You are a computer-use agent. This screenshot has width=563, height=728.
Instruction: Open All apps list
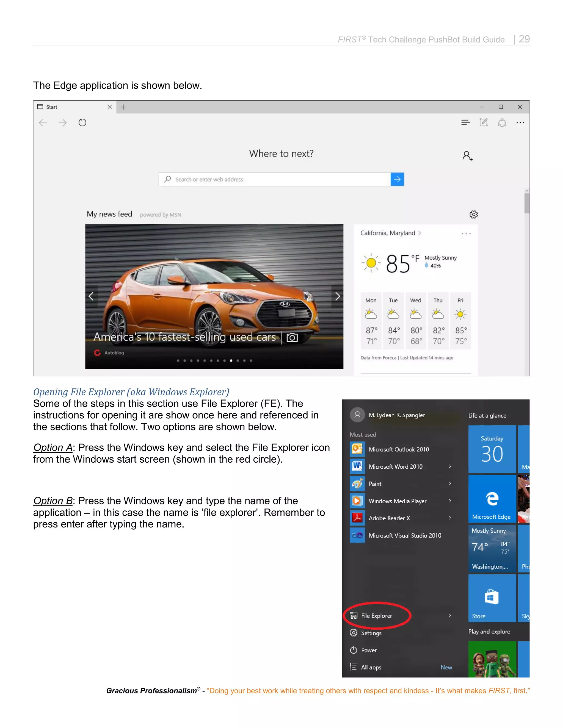coord(366,667)
